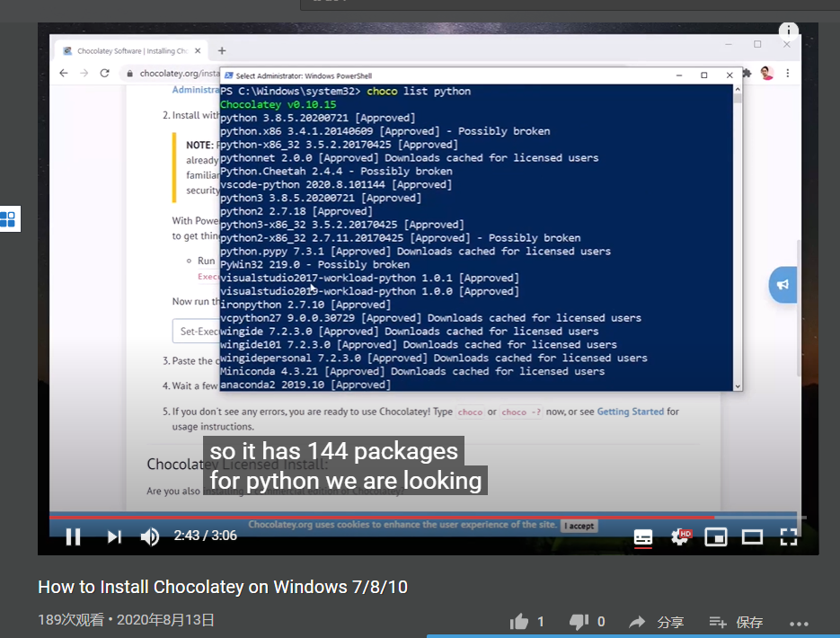
Task: Enter fullscreen video mode
Action: coord(789,536)
